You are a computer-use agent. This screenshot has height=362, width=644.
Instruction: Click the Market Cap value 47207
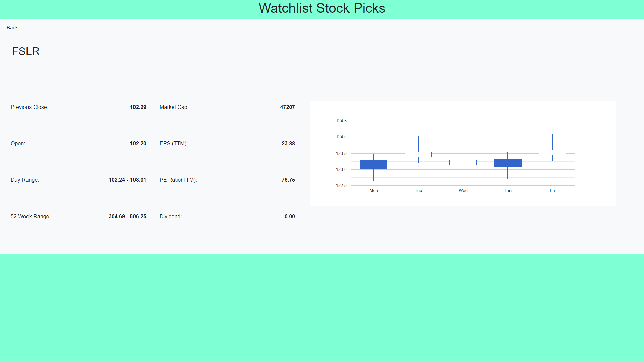tap(288, 107)
